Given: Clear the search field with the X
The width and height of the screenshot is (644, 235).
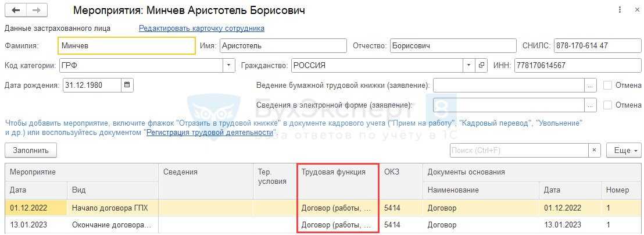Looking at the screenshot, I should [x=594, y=150].
